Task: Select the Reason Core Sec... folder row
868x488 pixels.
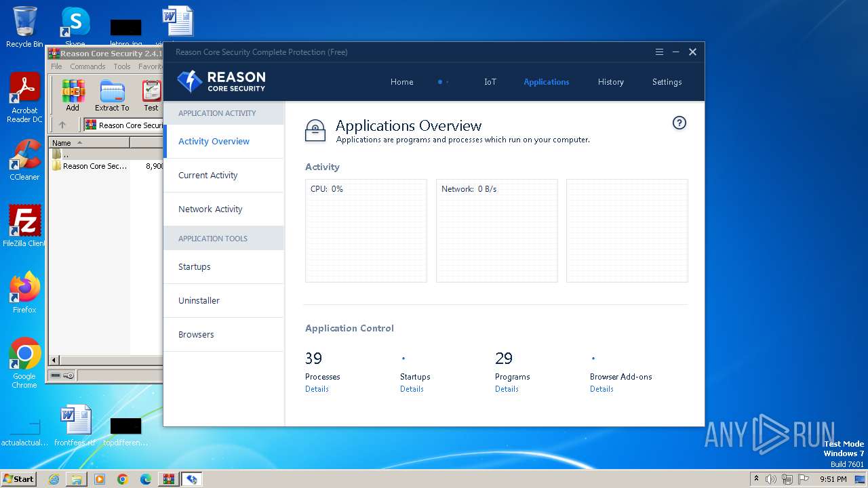Action: [x=106, y=166]
